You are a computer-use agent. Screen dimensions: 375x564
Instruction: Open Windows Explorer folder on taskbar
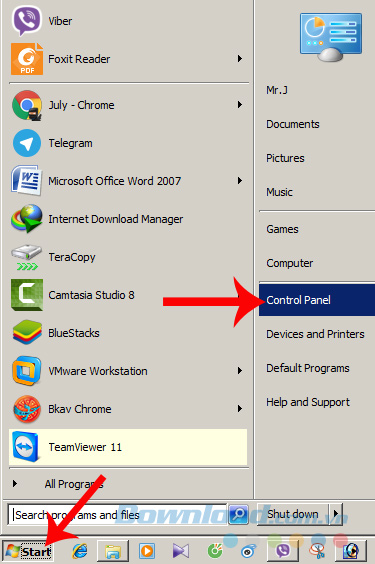[113, 551]
